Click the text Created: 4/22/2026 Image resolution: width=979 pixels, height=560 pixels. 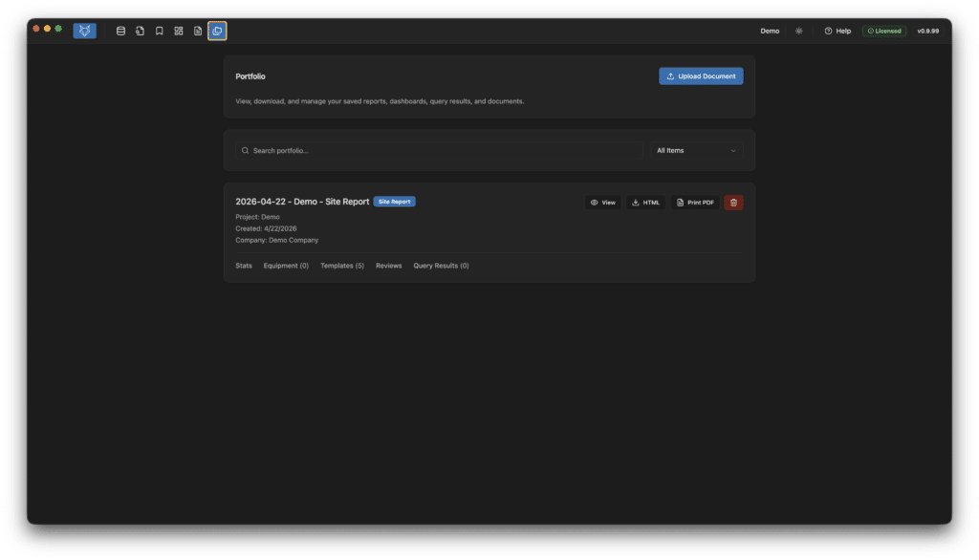point(266,228)
